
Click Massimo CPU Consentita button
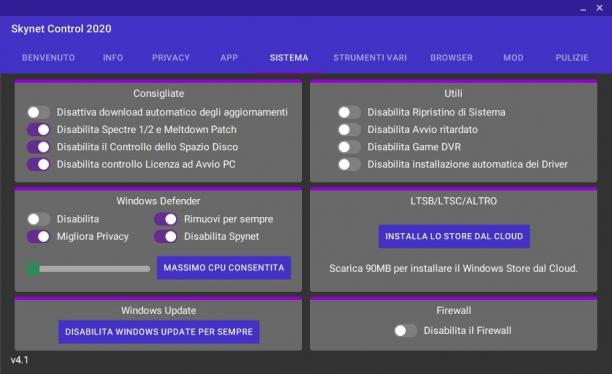pos(224,268)
